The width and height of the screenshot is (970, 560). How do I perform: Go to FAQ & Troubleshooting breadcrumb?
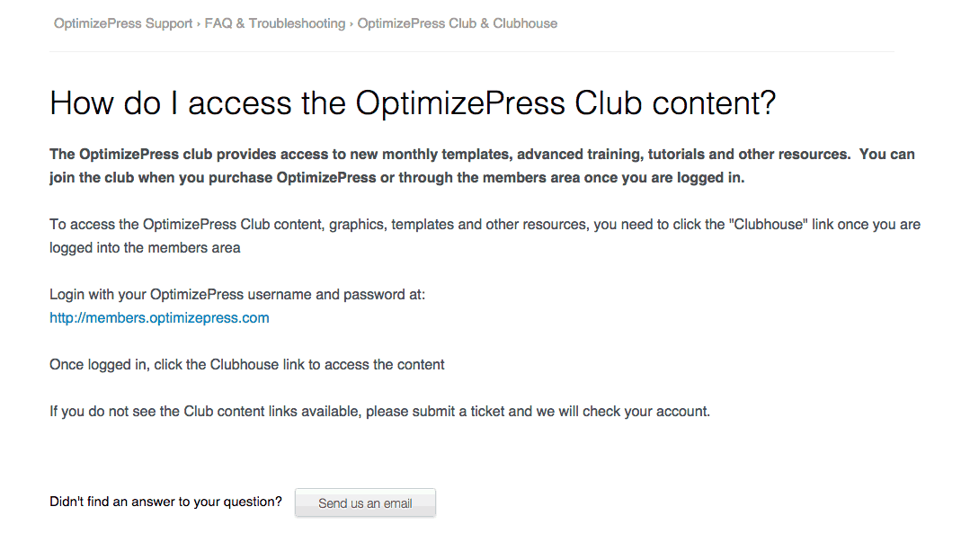[x=274, y=23]
